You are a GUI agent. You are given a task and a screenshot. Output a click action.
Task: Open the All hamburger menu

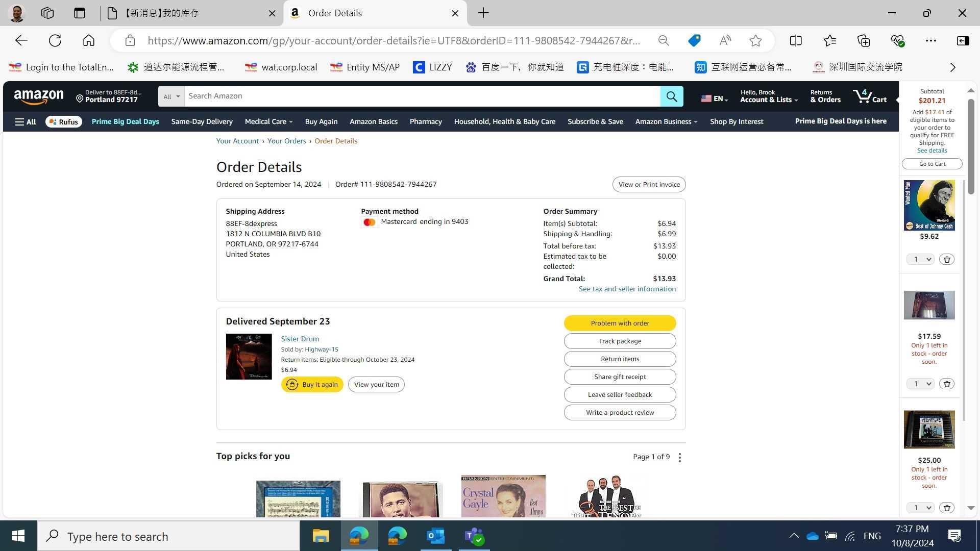click(x=25, y=122)
